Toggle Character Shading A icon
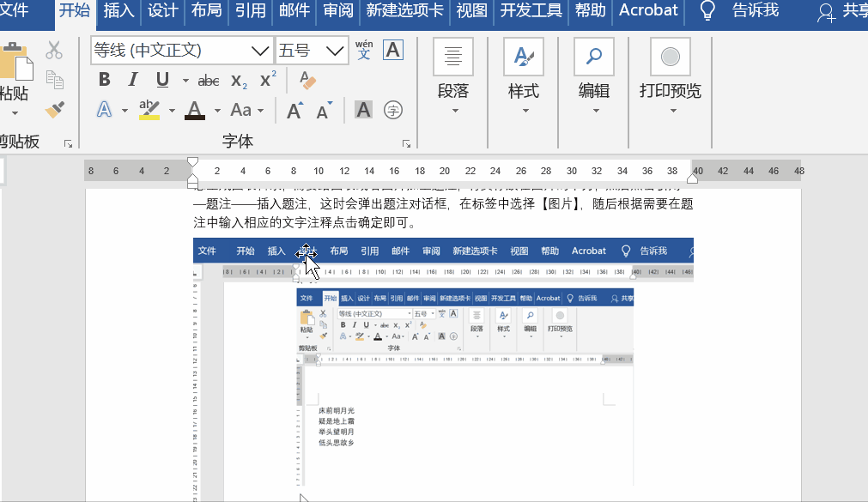 click(363, 110)
